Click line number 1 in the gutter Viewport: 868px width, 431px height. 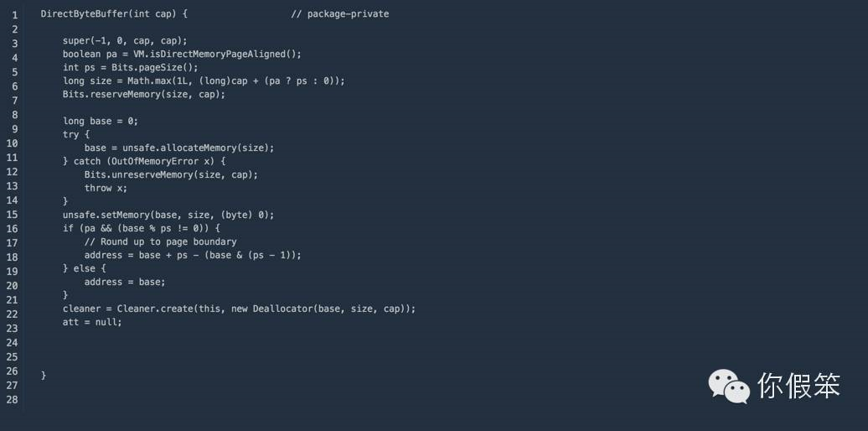pyautogui.click(x=15, y=15)
